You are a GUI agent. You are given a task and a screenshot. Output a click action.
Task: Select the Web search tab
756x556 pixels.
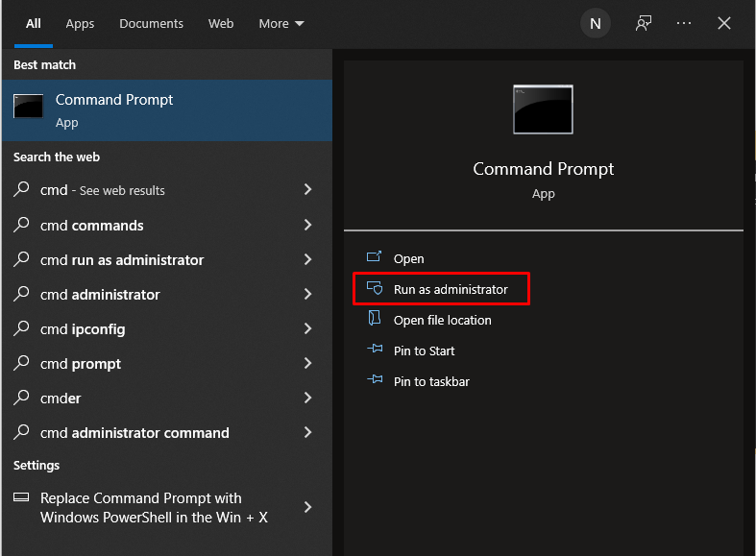[221, 24]
